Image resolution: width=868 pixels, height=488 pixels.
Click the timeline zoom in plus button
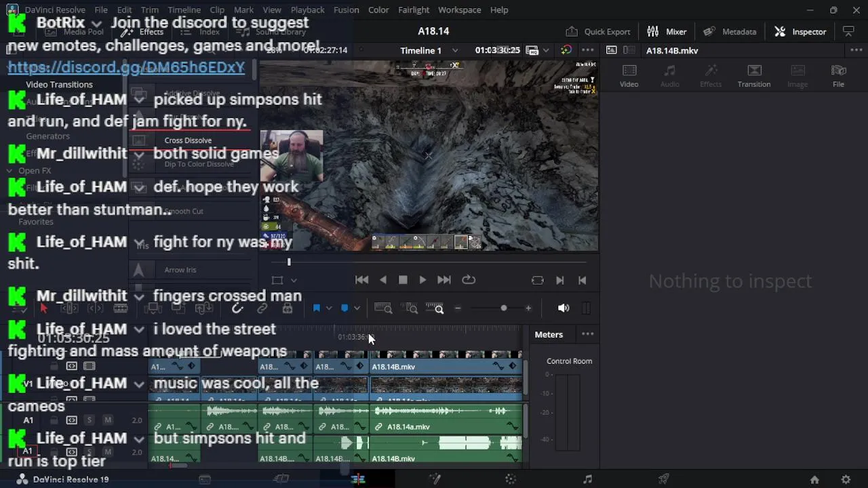(x=528, y=308)
